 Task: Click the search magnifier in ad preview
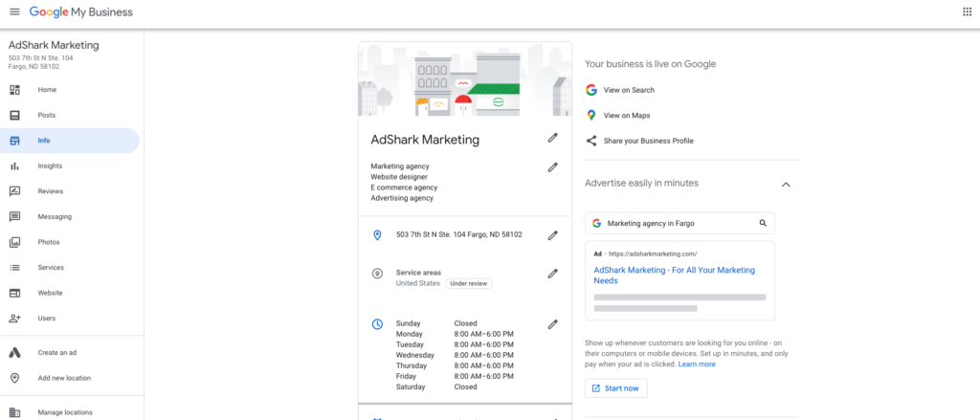click(x=763, y=223)
